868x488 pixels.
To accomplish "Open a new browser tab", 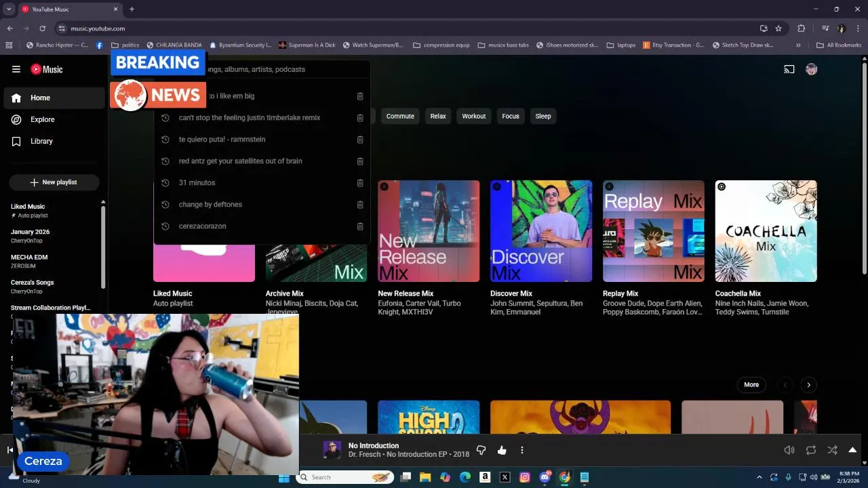I will (x=132, y=9).
